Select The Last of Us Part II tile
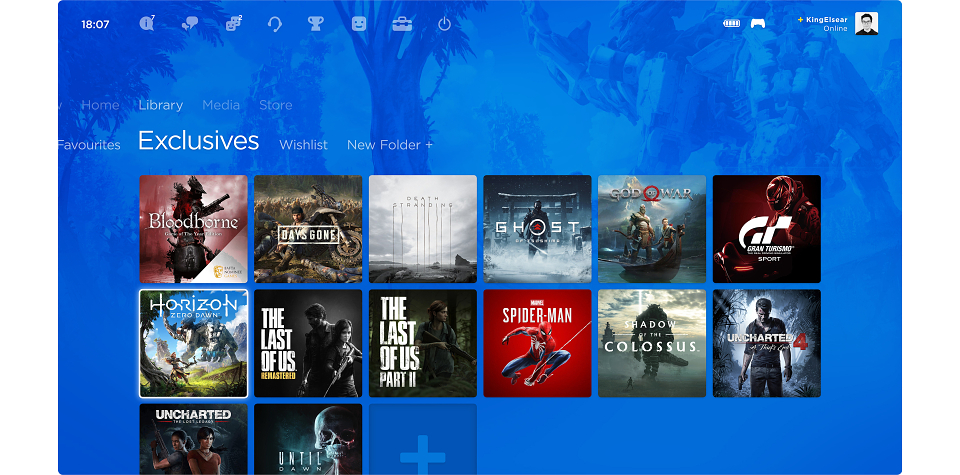The width and height of the screenshot is (960, 475). [x=422, y=343]
